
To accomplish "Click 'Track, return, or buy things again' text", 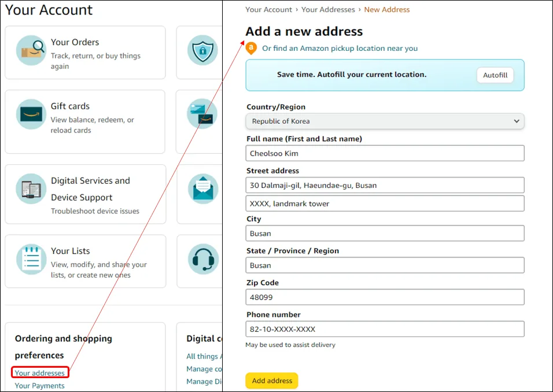I will click(95, 61).
